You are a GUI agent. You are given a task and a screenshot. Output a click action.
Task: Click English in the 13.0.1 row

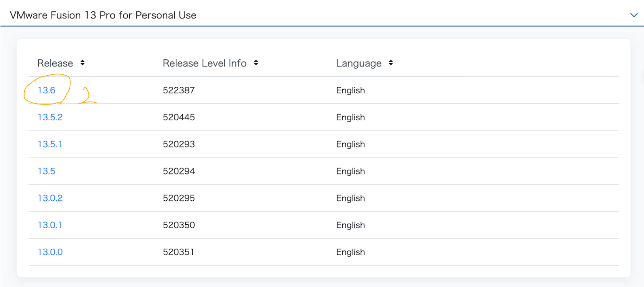tap(350, 225)
